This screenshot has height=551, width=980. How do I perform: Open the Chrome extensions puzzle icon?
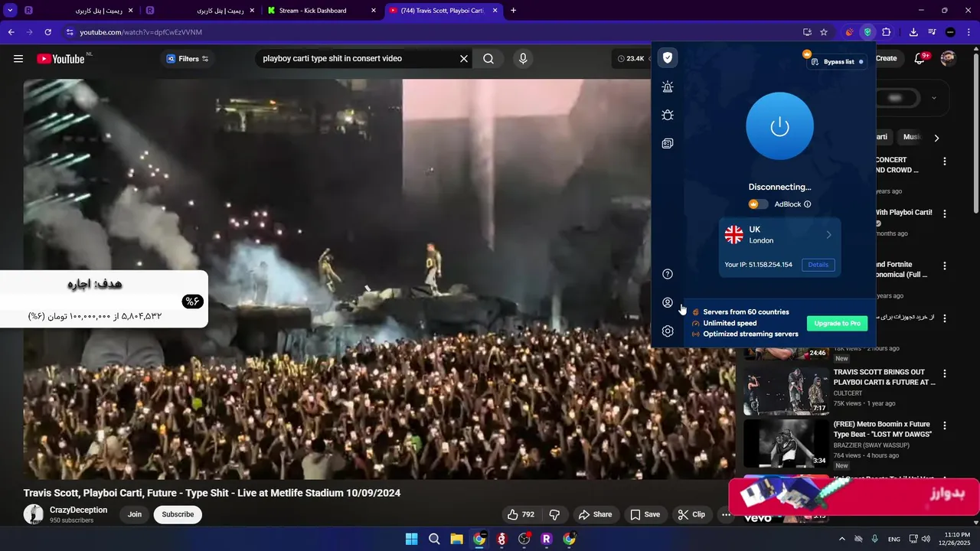(x=887, y=32)
